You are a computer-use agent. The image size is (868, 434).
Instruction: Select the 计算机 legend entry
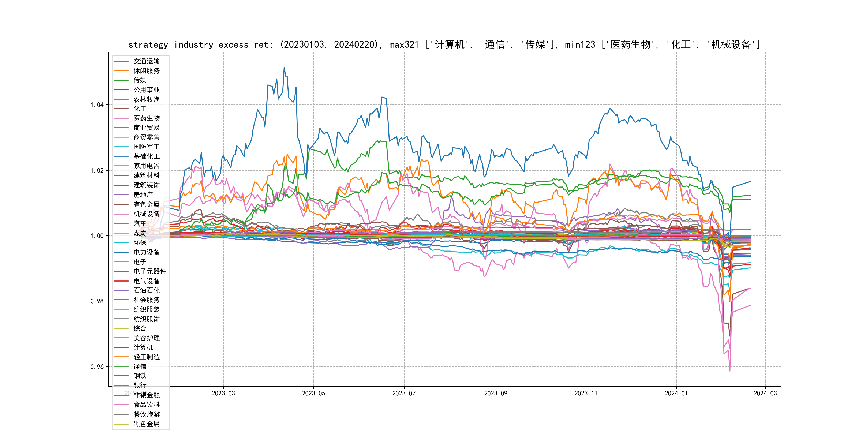click(143, 347)
